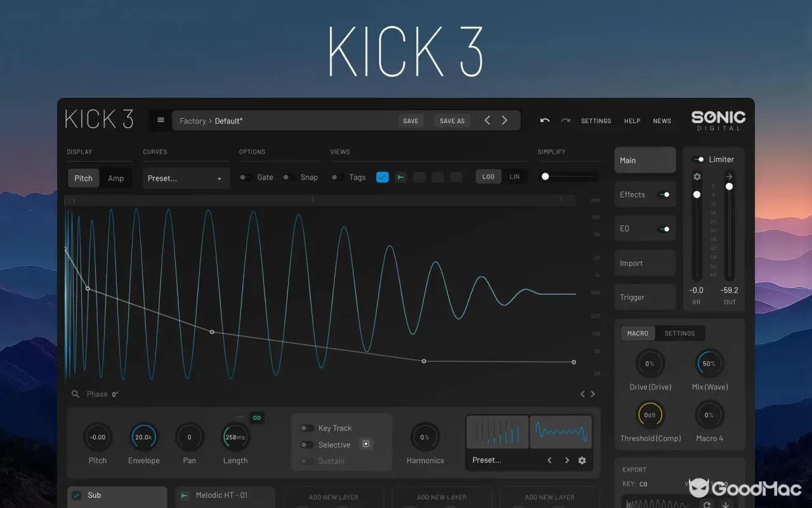Open SETTINGS in the top bar
Image resolution: width=812 pixels, height=508 pixels.
pos(596,121)
